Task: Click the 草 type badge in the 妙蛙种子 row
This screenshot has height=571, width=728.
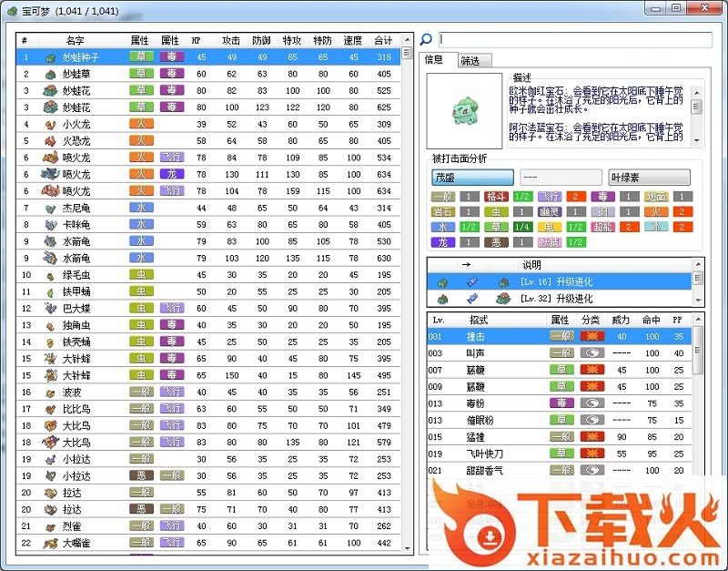Action: tap(141, 56)
